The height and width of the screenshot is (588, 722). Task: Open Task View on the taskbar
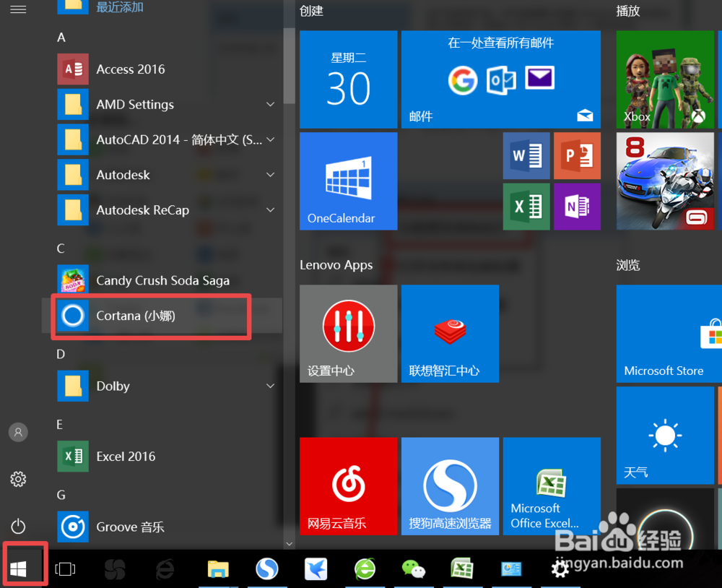tap(65, 569)
